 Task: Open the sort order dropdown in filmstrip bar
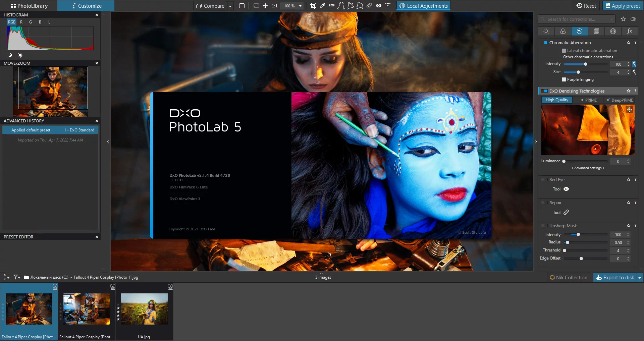tap(6, 277)
